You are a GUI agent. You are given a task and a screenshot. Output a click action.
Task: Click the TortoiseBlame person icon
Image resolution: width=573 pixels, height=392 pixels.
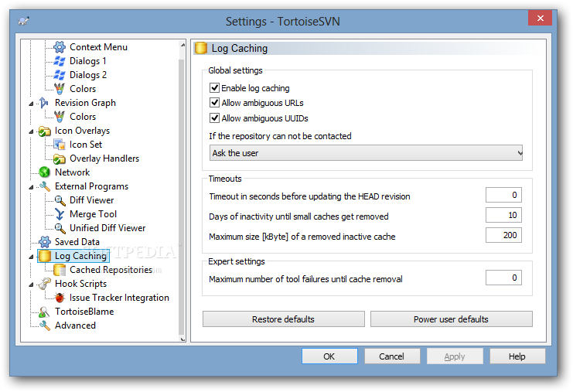click(x=44, y=312)
